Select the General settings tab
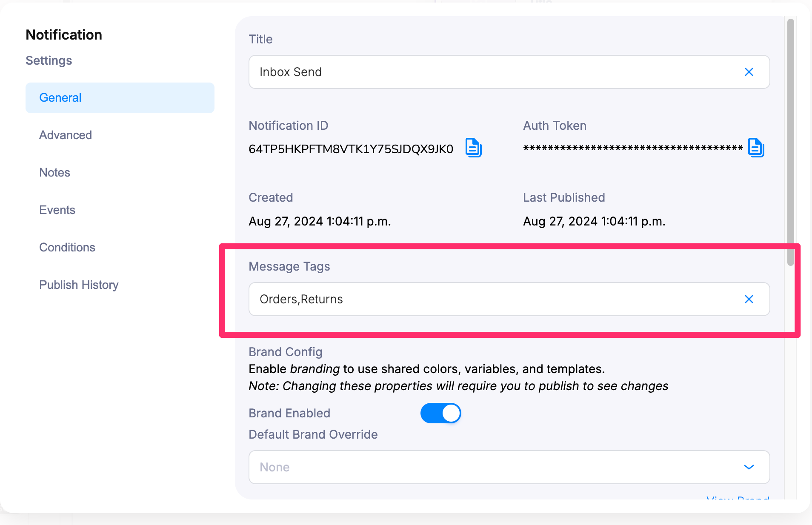Image resolution: width=812 pixels, height=525 pixels. click(x=60, y=97)
